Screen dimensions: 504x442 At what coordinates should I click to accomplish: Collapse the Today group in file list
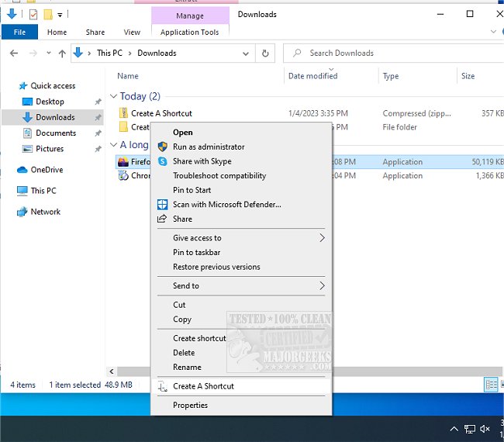(x=113, y=97)
